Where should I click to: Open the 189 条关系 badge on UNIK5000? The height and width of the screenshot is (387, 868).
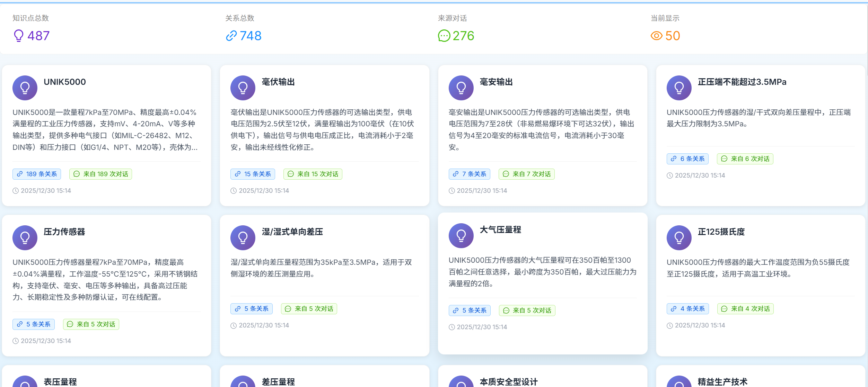(x=36, y=174)
